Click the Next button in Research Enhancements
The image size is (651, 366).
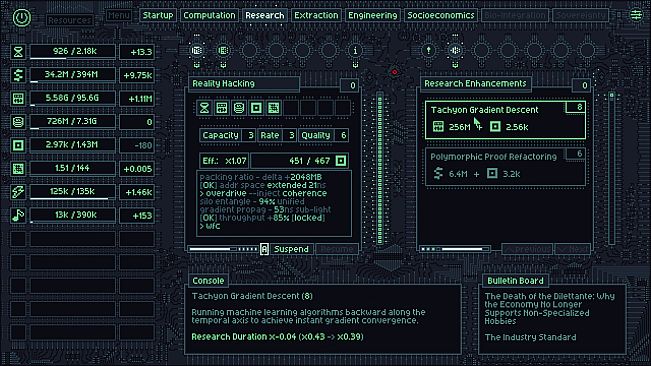click(573, 249)
